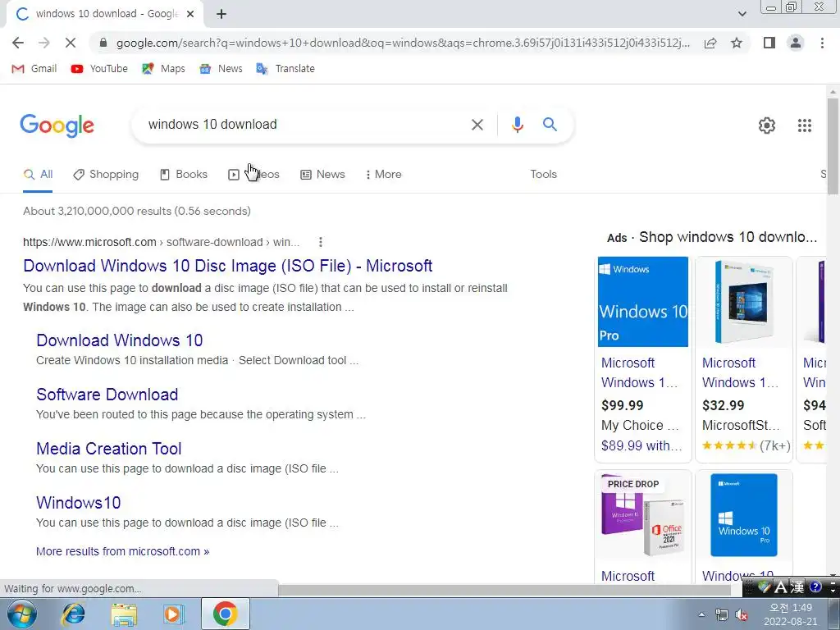Open the tab search dropdown arrow

[742, 14]
